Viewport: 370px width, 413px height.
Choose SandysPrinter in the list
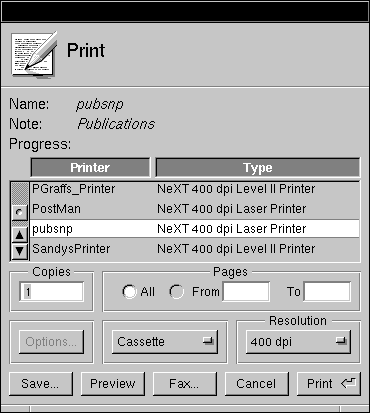(195, 249)
